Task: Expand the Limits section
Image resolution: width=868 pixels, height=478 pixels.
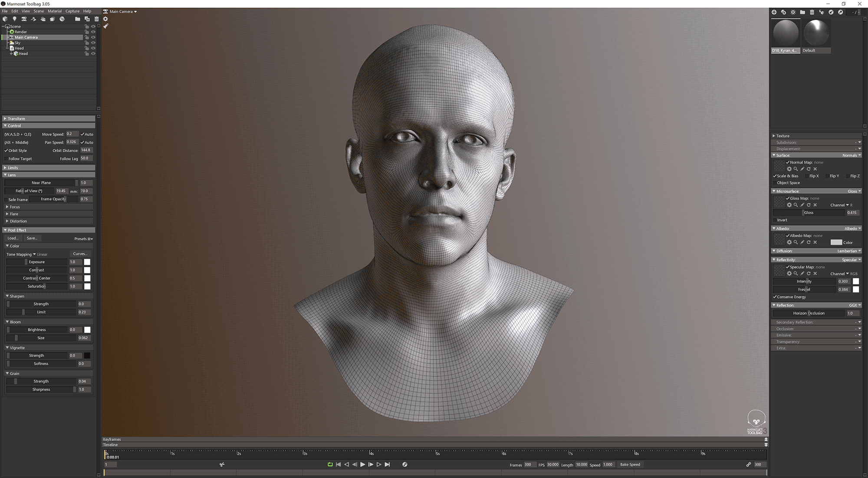Action: [49, 168]
